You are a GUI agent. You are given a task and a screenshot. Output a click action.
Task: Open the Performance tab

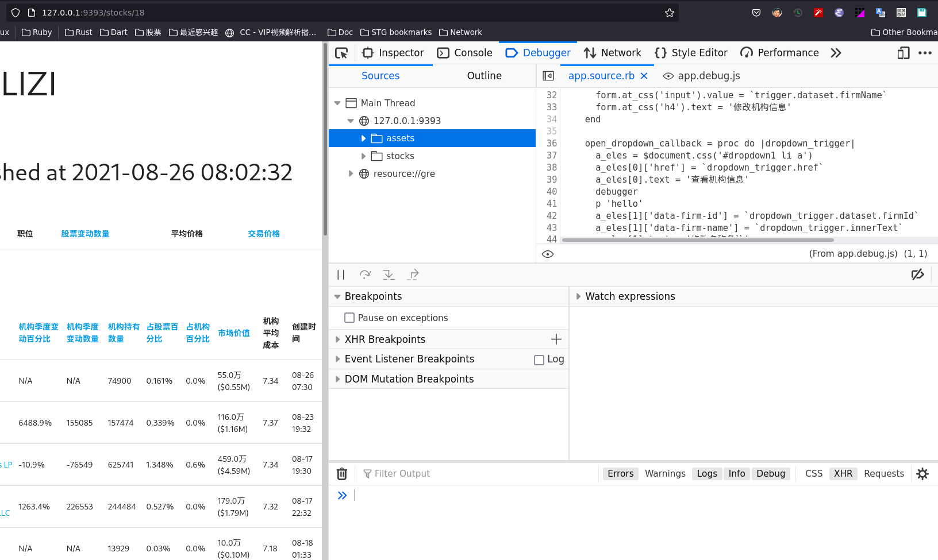pos(779,53)
